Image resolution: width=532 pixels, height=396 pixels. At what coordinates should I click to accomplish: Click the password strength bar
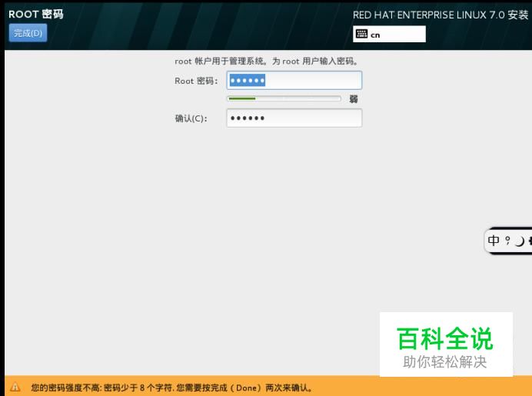tap(284, 98)
